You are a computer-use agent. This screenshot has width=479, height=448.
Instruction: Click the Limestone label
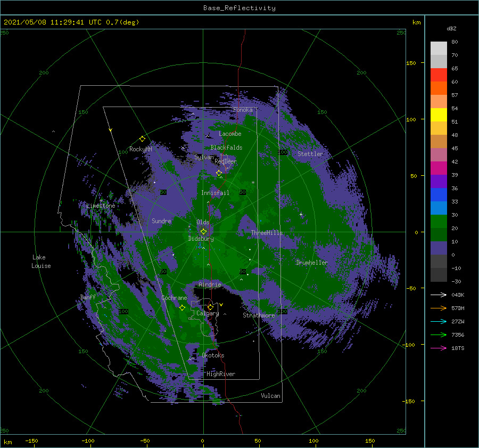(101, 206)
